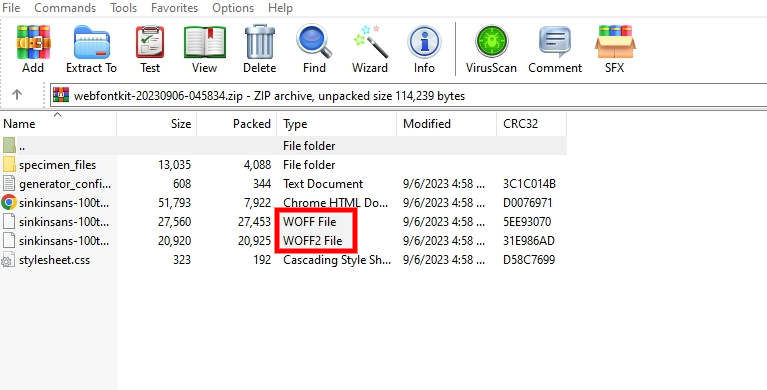Open the Options menu
The height and width of the screenshot is (390, 767).
[x=233, y=8]
